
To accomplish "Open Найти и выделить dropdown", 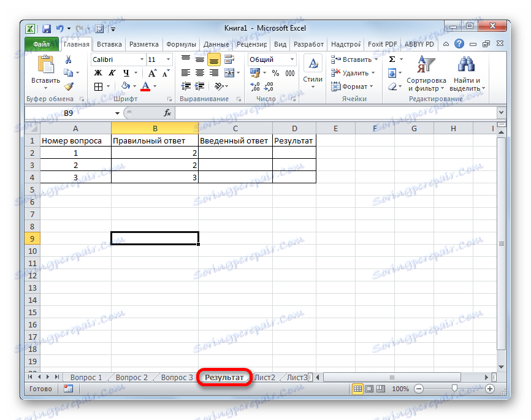I will click(x=467, y=74).
